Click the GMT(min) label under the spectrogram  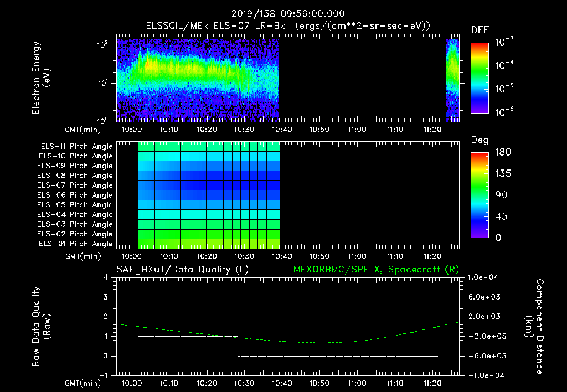(x=83, y=130)
